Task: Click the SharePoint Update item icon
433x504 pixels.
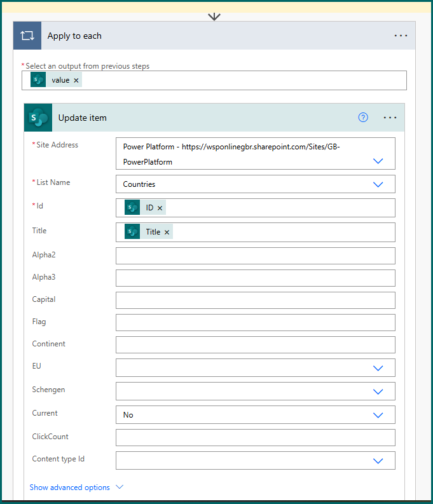Action: [38, 118]
